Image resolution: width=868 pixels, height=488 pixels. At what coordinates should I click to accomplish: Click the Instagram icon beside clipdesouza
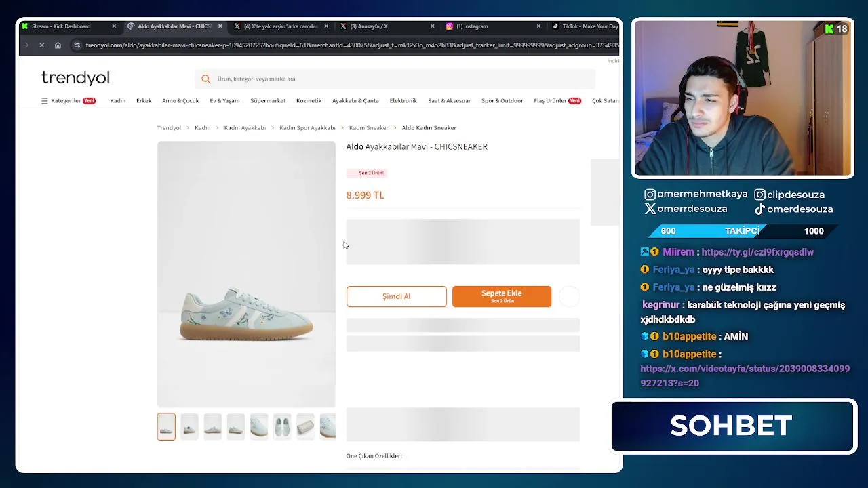759,195
